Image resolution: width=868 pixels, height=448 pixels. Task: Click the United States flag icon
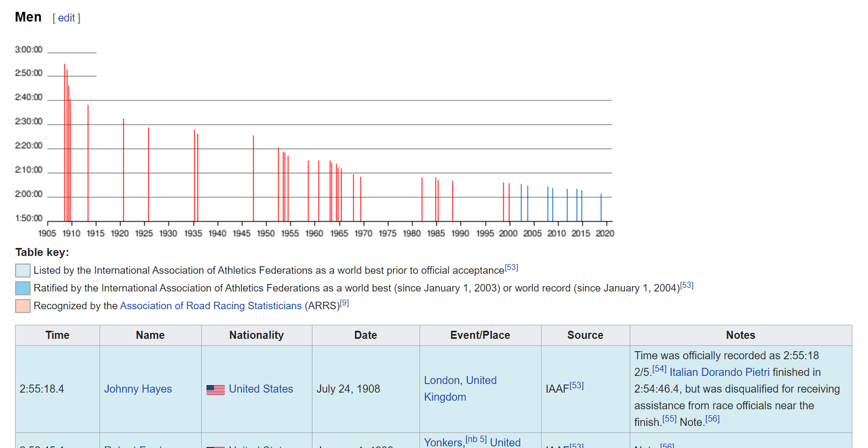(216, 389)
